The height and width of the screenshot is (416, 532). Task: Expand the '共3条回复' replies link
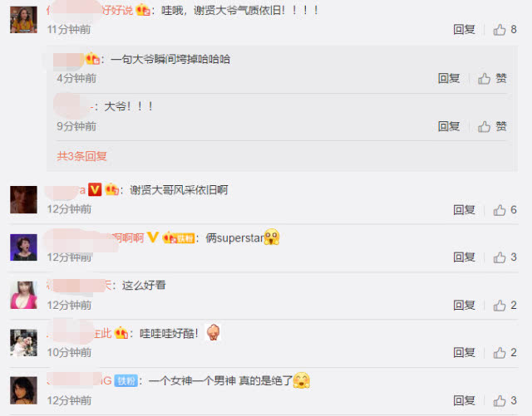click(x=81, y=156)
